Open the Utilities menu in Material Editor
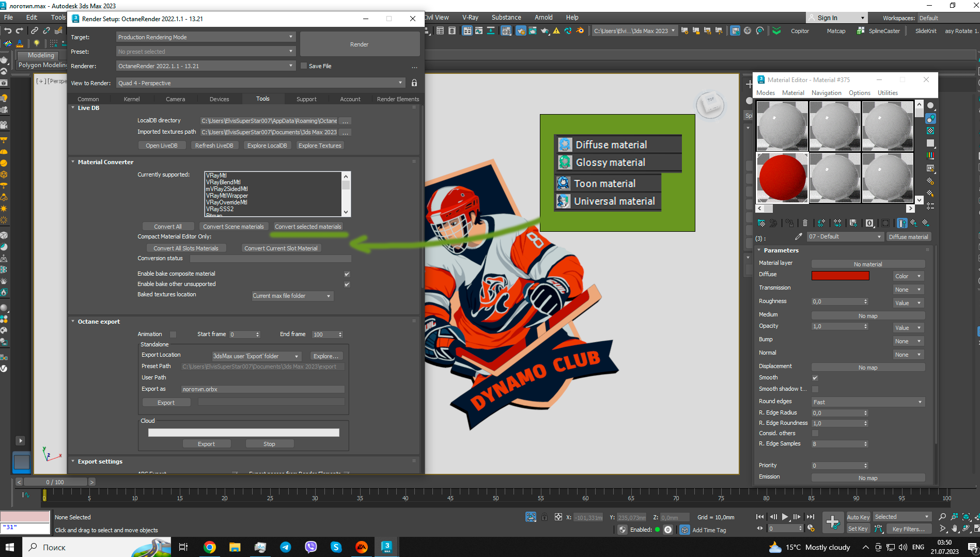980x557 pixels. (x=888, y=93)
